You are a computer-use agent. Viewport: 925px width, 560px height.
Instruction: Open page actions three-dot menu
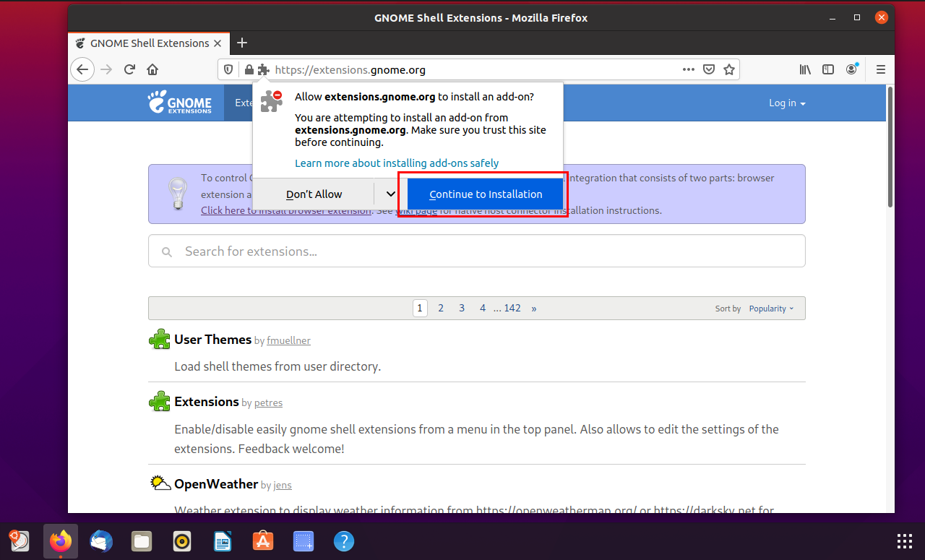point(689,69)
